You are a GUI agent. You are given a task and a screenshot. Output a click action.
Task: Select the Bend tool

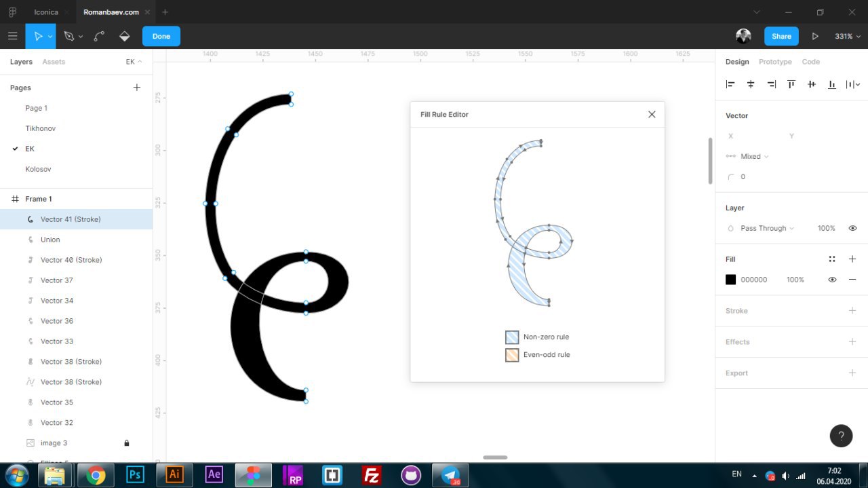tap(99, 36)
